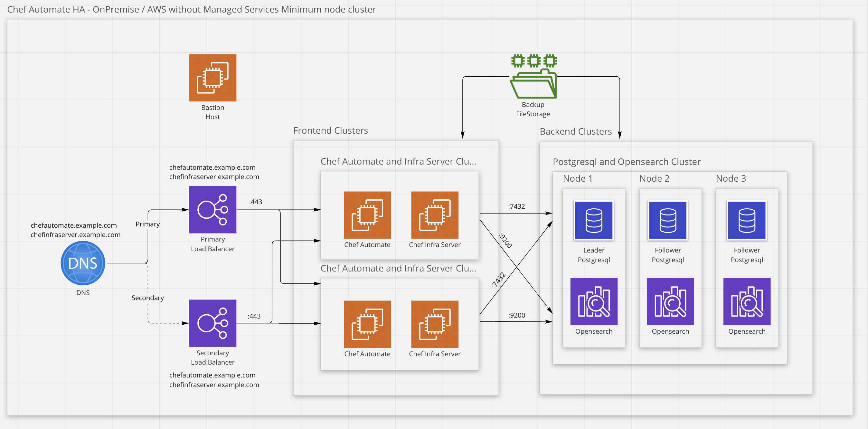868x429 pixels.
Task: Click Chef Automate icon in lower cluster
Action: coord(367,324)
